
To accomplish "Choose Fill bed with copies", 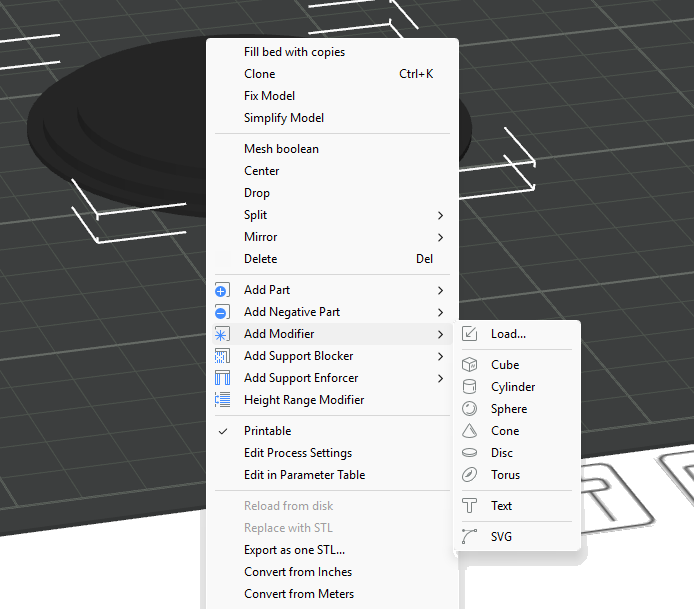I will pos(294,52).
